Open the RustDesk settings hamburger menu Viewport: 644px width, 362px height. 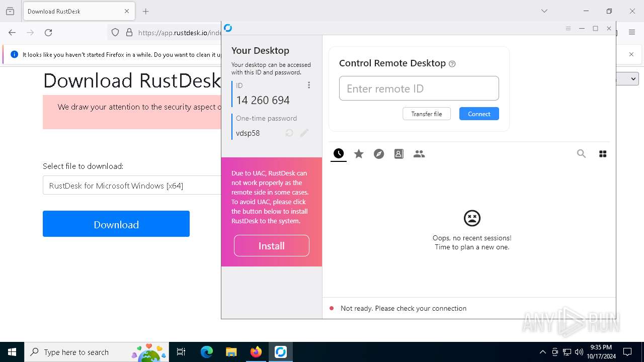(x=568, y=29)
